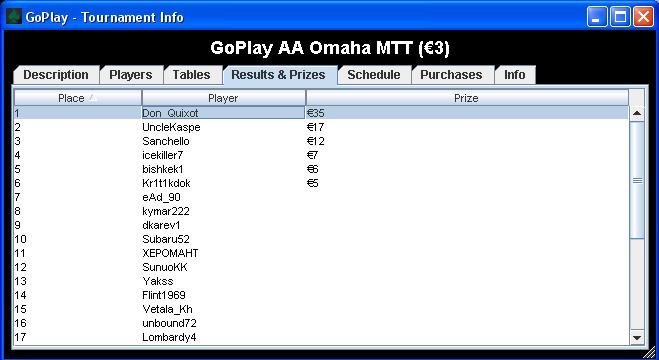Switch to the Players tab
Image resolution: width=659 pixels, height=360 pixels.
click(x=131, y=75)
